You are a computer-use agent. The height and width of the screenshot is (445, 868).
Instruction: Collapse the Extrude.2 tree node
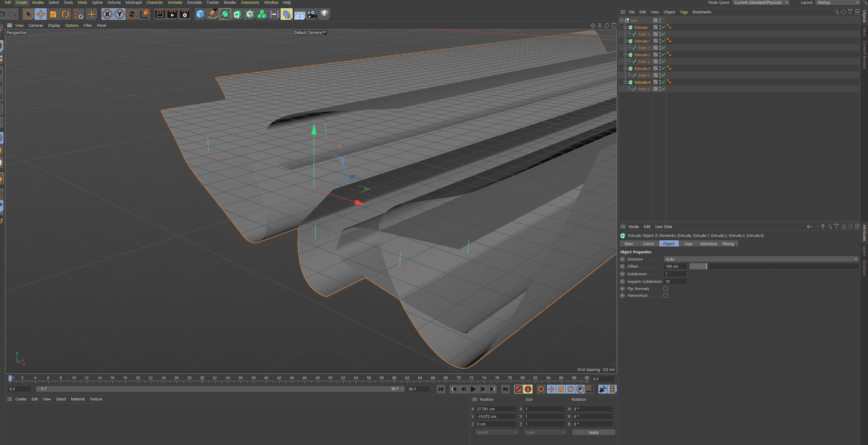click(625, 55)
